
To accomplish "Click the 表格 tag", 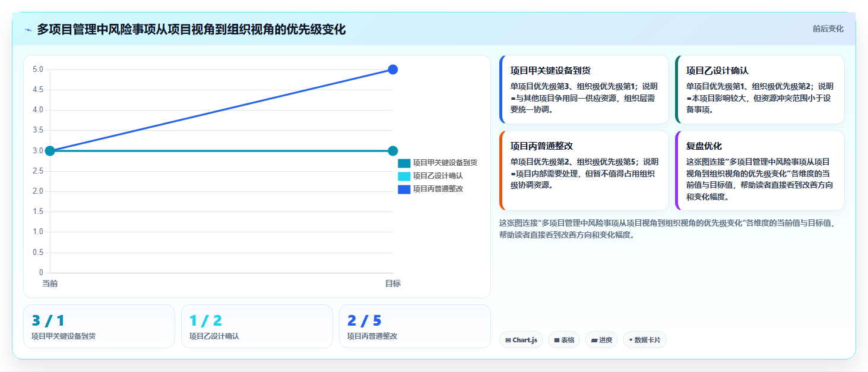I will tap(563, 340).
